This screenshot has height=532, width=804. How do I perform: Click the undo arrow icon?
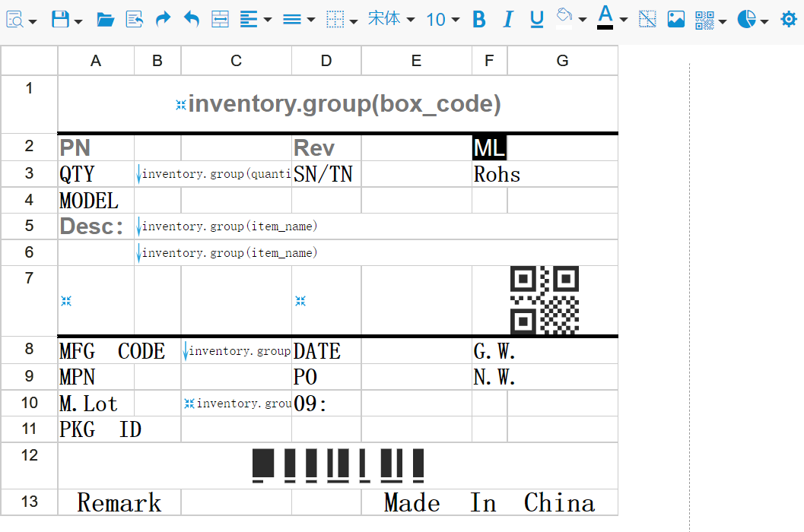click(192, 20)
